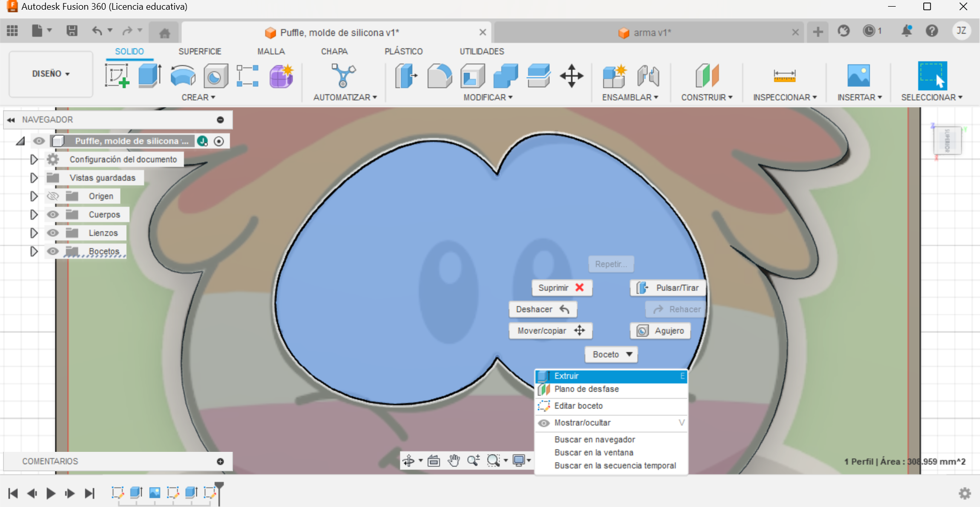Expand the Lienzos node
The height and width of the screenshot is (507, 980).
pos(34,233)
